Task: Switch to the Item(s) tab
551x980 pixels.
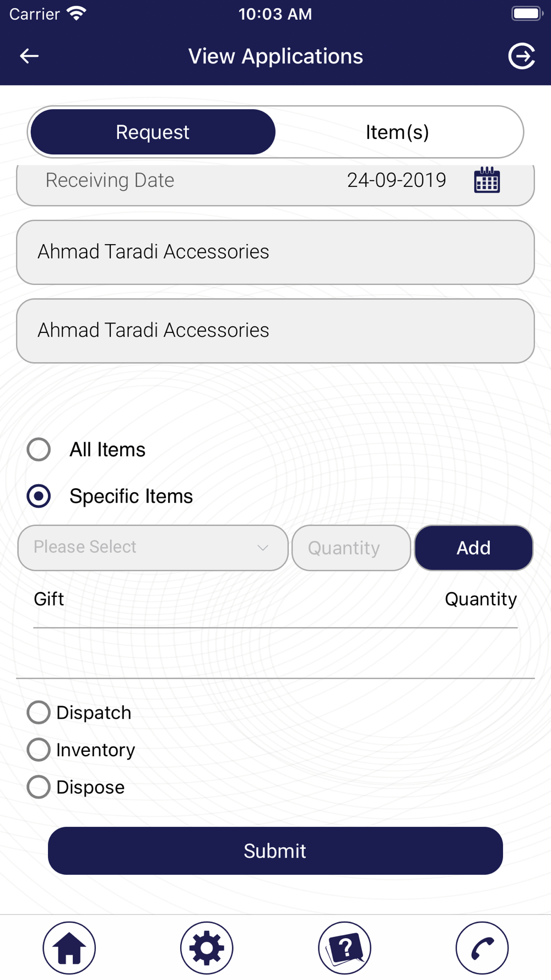Action: (397, 132)
